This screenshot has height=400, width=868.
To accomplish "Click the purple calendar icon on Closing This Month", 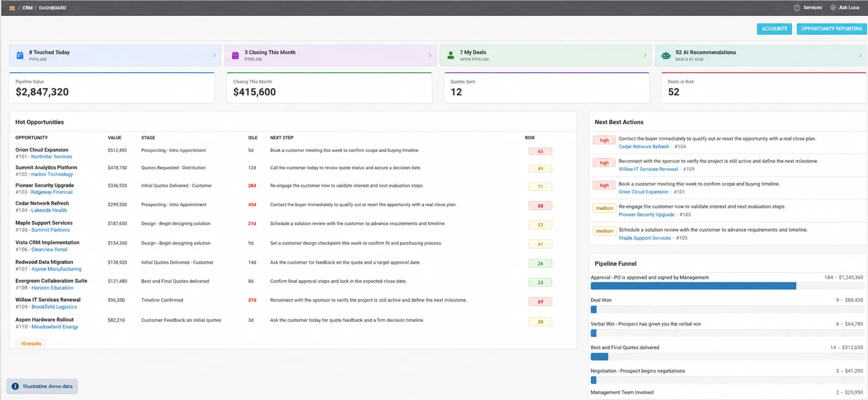I will (x=235, y=55).
